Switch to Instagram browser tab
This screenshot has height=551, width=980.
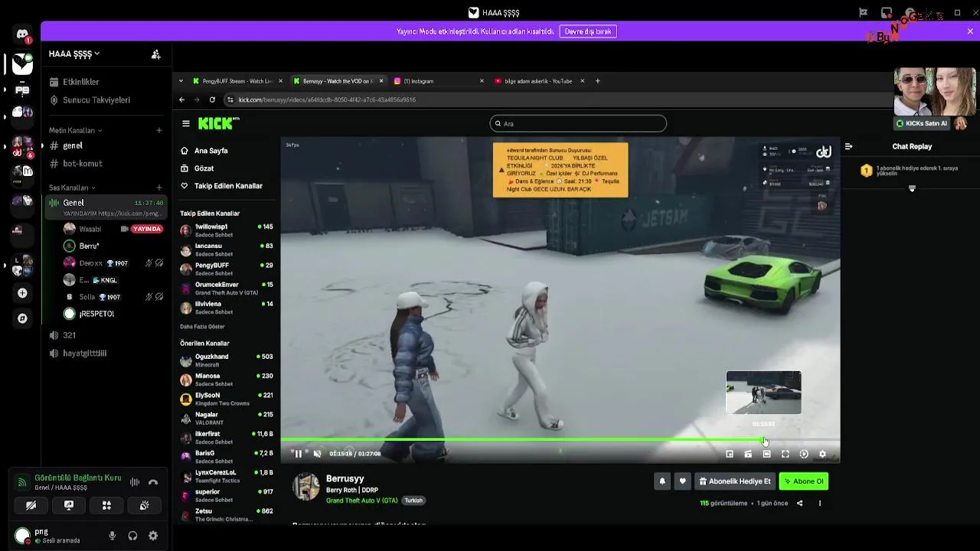click(438, 81)
